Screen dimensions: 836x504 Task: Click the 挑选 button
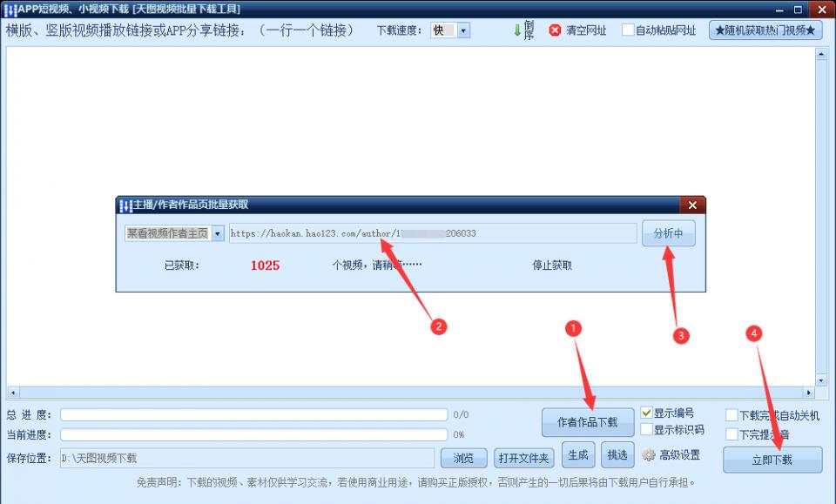[617, 455]
